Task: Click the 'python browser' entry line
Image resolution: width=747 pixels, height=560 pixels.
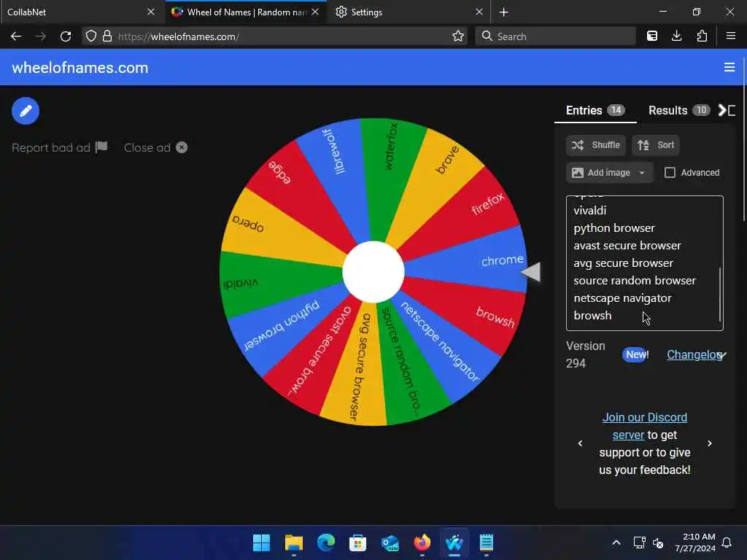Action: (x=614, y=228)
